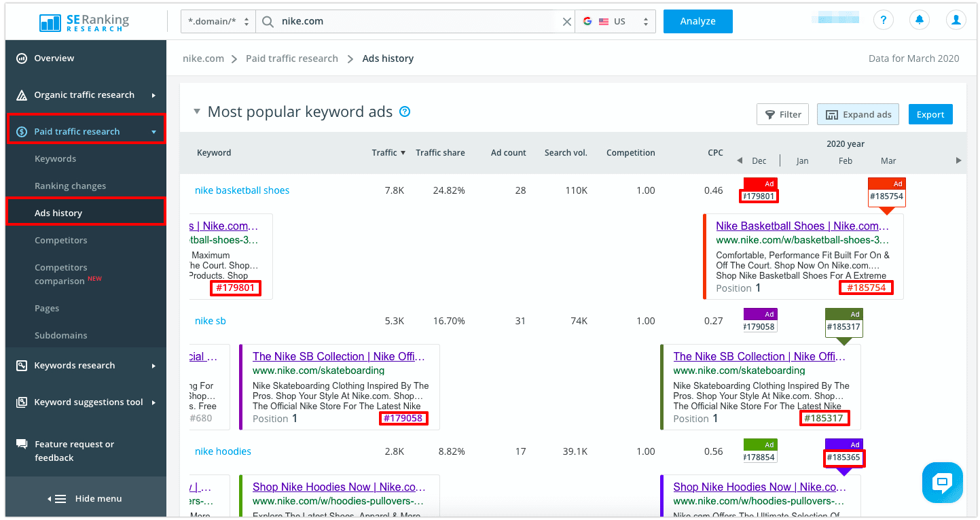This screenshot has width=980, height=520.
Task: Sort by the Traffic column header
Action: [x=388, y=153]
